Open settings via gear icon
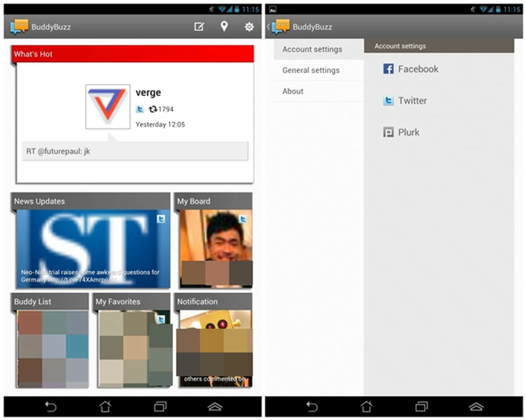This screenshot has width=526, height=420. click(x=249, y=27)
